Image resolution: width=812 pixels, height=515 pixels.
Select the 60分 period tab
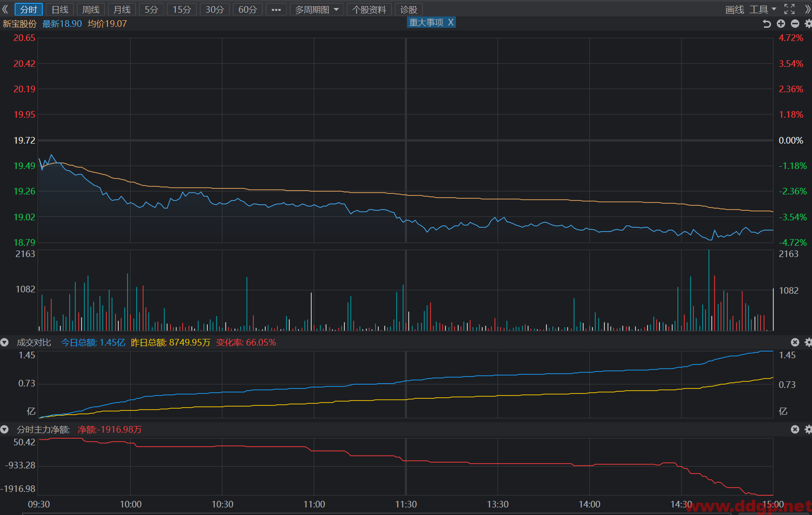(248, 9)
